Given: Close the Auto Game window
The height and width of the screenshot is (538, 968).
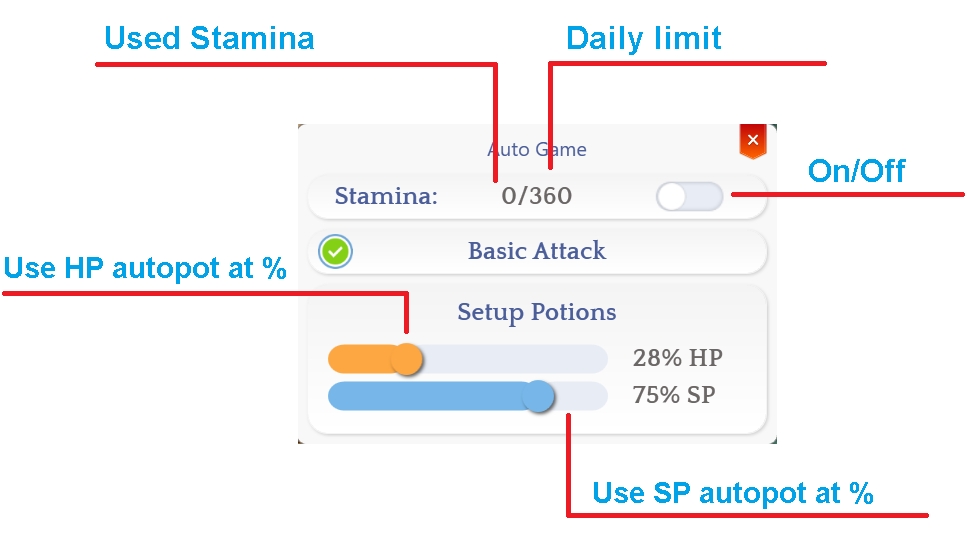Looking at the screenshot, I should (753, 140).
